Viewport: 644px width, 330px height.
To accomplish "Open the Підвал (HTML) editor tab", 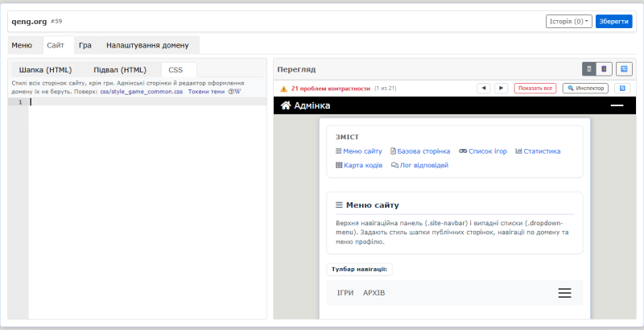I will [x=120, y=70].
